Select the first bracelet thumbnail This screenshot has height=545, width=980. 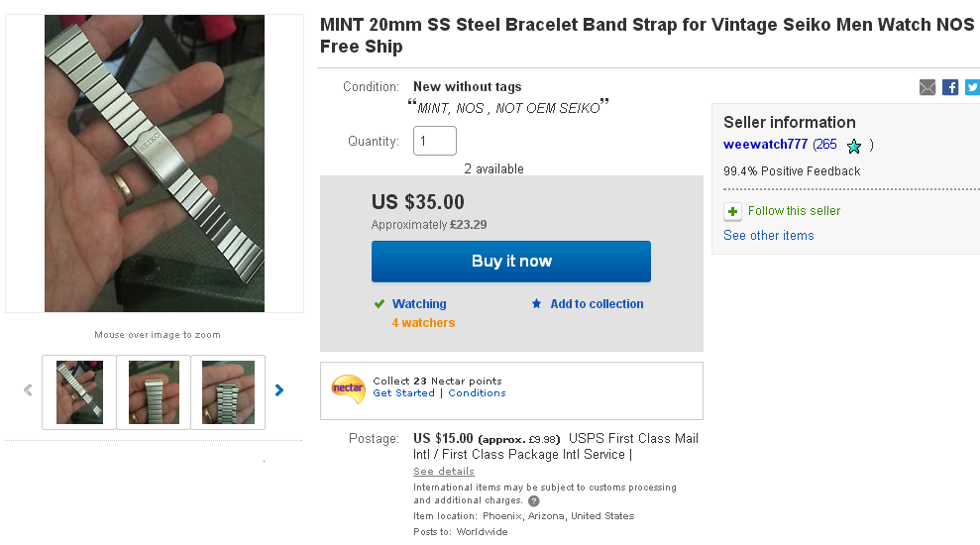79,391
